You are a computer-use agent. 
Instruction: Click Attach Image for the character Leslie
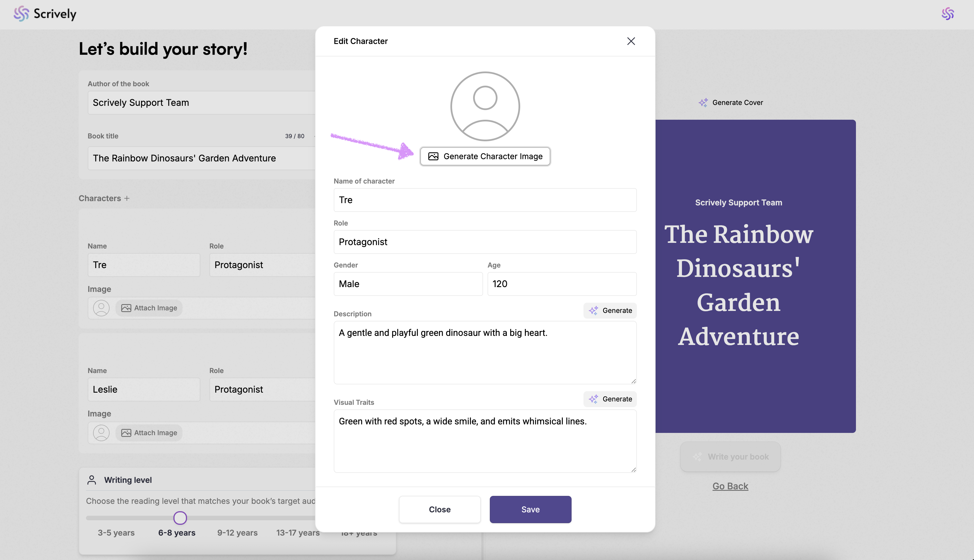[149, 433]
